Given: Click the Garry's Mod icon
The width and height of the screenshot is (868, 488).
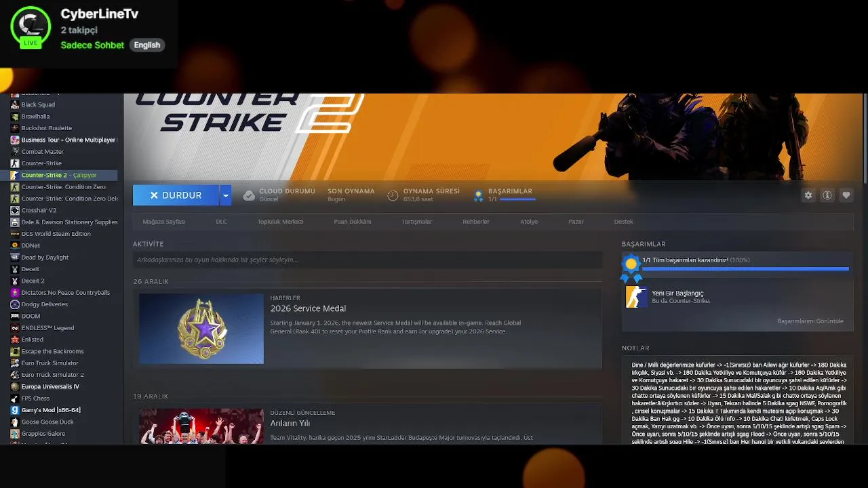Looking at the screenshot, I should tap(15, 410).
